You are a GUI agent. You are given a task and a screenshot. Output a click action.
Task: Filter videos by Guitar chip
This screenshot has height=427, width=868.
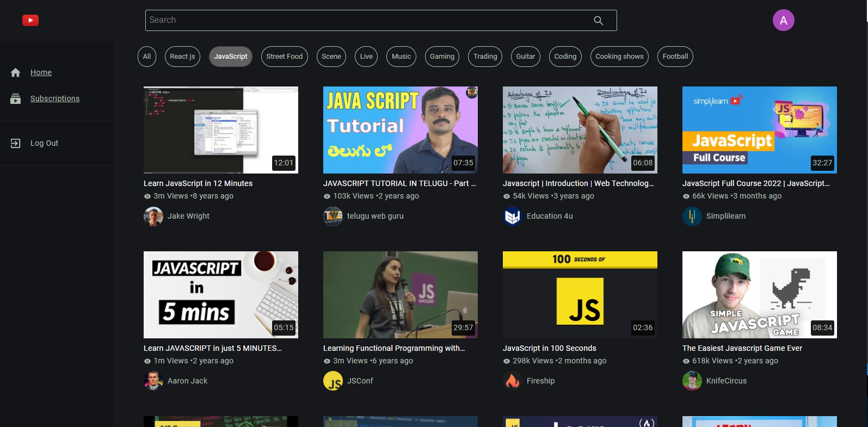coord(526,57)
